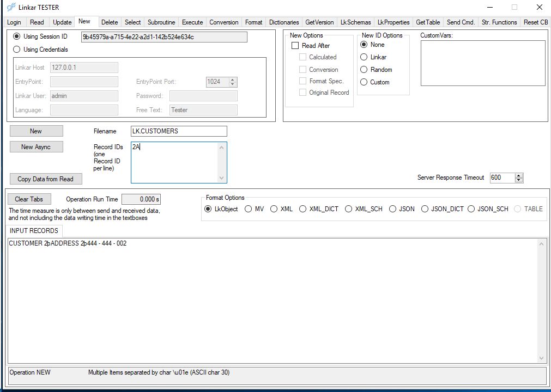Open the Str. Functions tab
Screen dimensions: 551x392
[499, 22]
